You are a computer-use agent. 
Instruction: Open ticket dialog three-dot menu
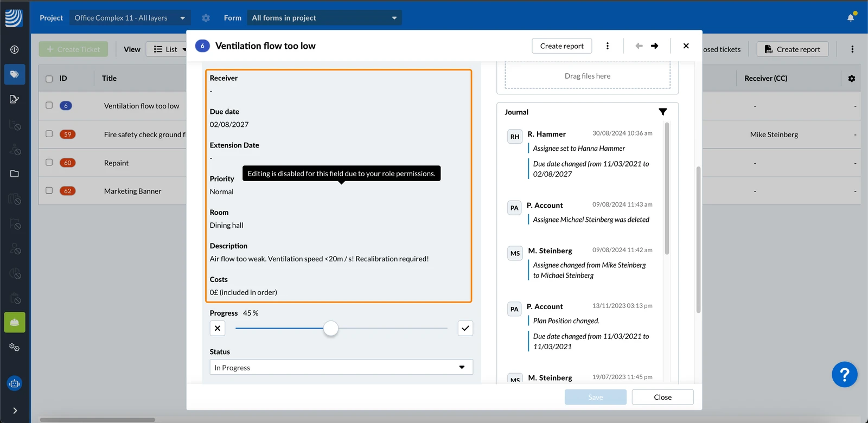click(x=607, y=46)
